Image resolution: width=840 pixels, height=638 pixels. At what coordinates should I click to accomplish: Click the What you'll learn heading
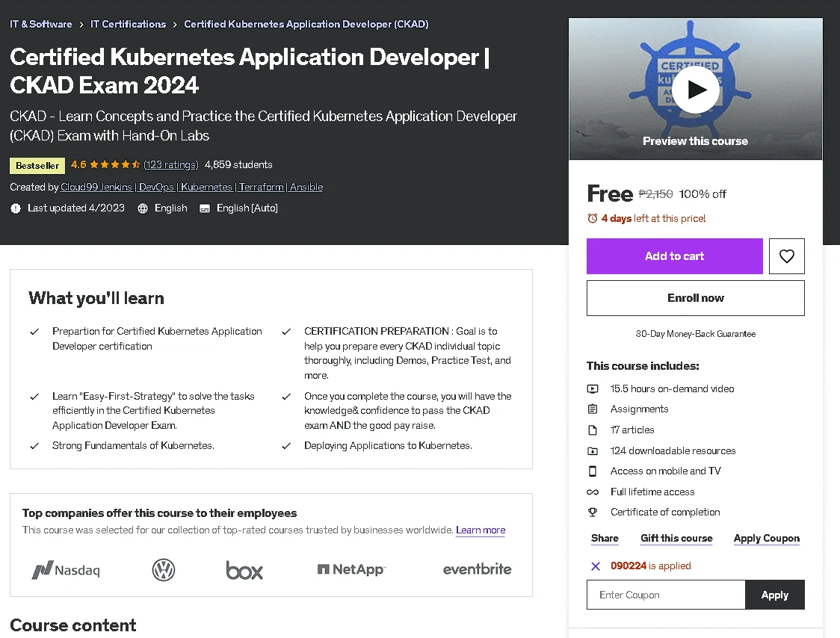(96, 298)
